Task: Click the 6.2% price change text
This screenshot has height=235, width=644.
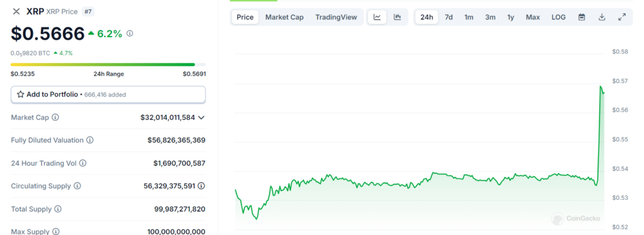Action: 109,34
